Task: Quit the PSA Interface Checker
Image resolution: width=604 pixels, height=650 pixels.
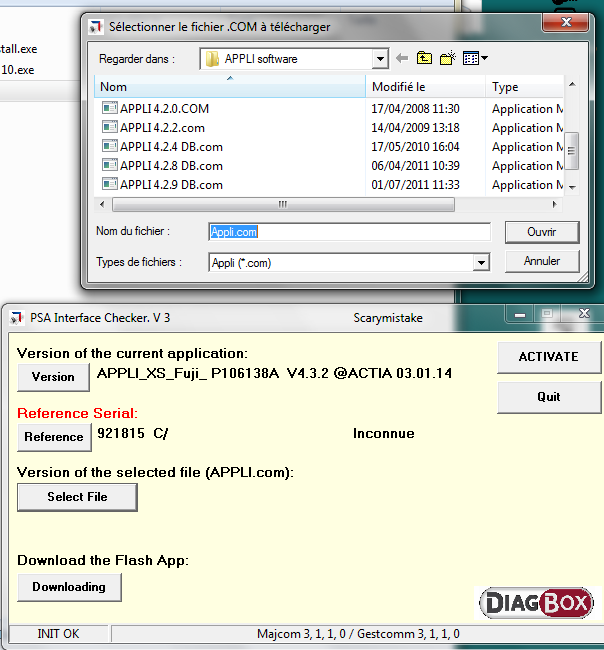Action: pos(548,397)
